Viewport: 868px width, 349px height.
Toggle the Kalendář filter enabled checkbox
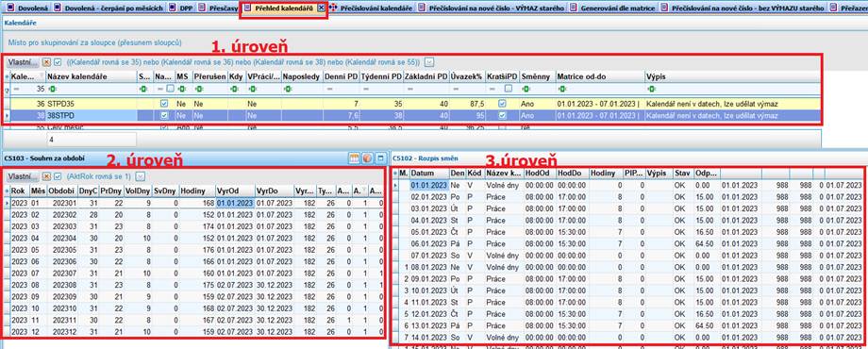pyautogui.click(x=58, y=62)
